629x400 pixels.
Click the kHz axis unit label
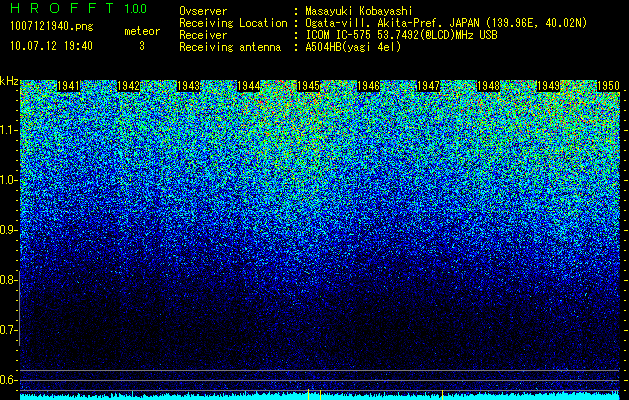pos(9,81)
